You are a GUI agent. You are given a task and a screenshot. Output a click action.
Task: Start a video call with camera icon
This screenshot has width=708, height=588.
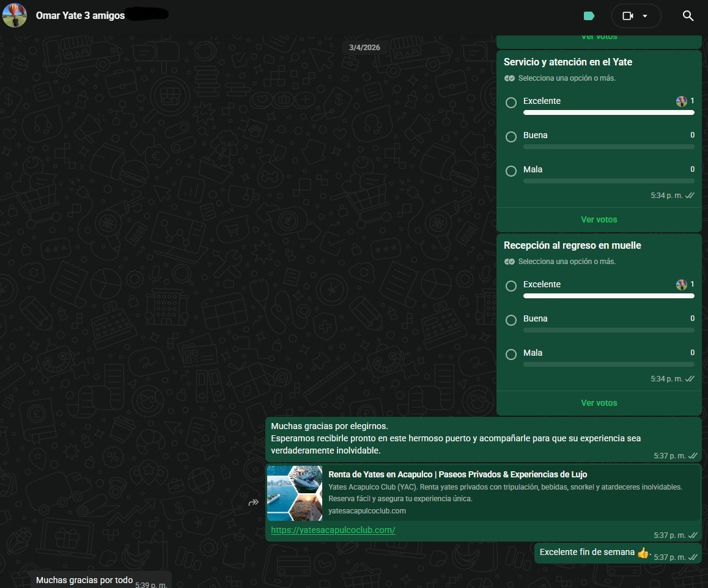628,16
